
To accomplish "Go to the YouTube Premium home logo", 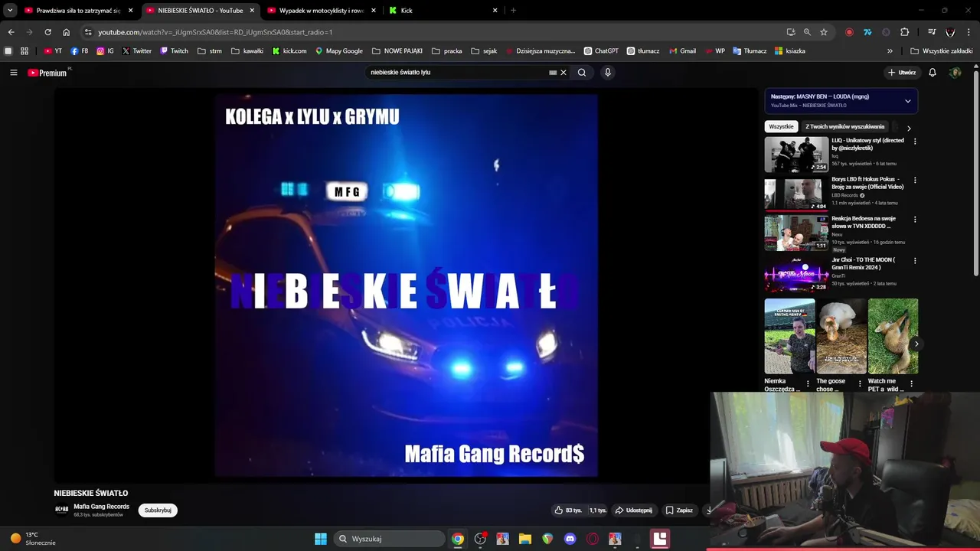I will [x=47, y=73].
